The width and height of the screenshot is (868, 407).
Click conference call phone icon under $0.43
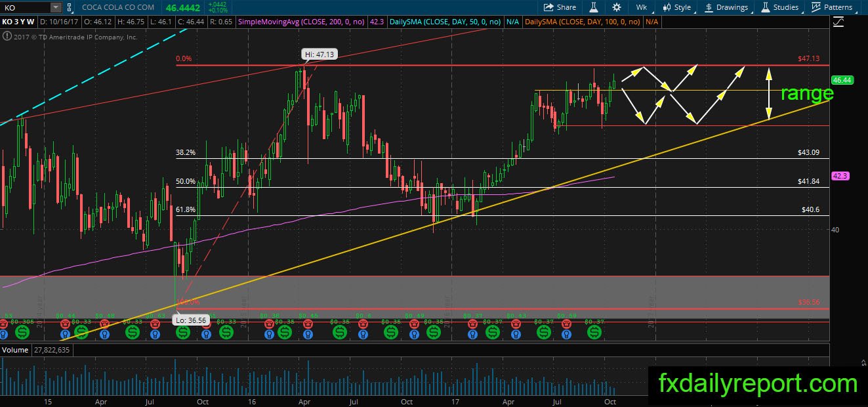coord(516,324)
